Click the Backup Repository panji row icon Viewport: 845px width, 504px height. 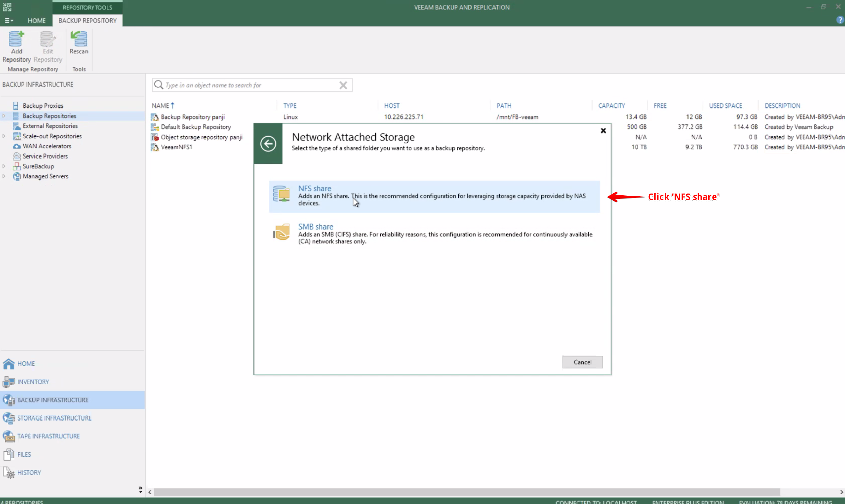click(155, 117)
